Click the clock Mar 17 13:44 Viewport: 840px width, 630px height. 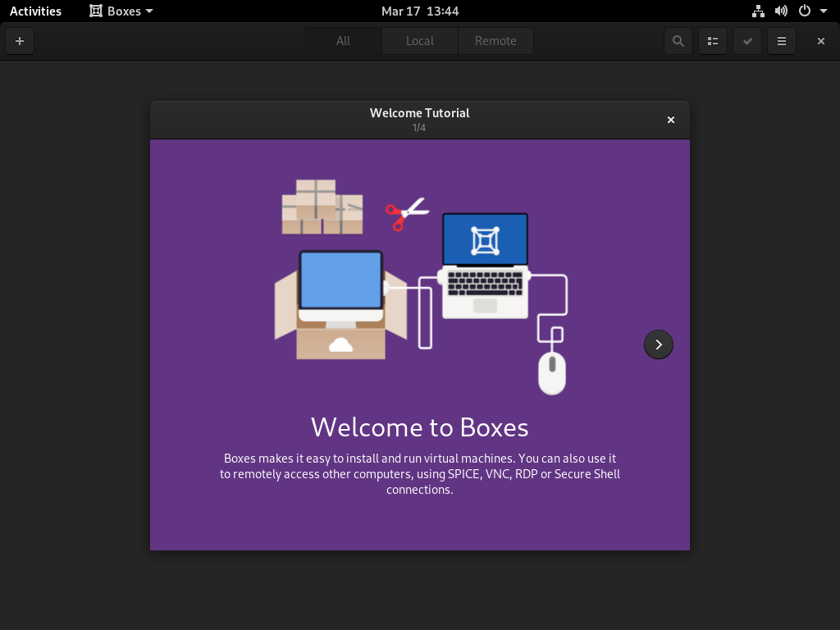(420, 11)
